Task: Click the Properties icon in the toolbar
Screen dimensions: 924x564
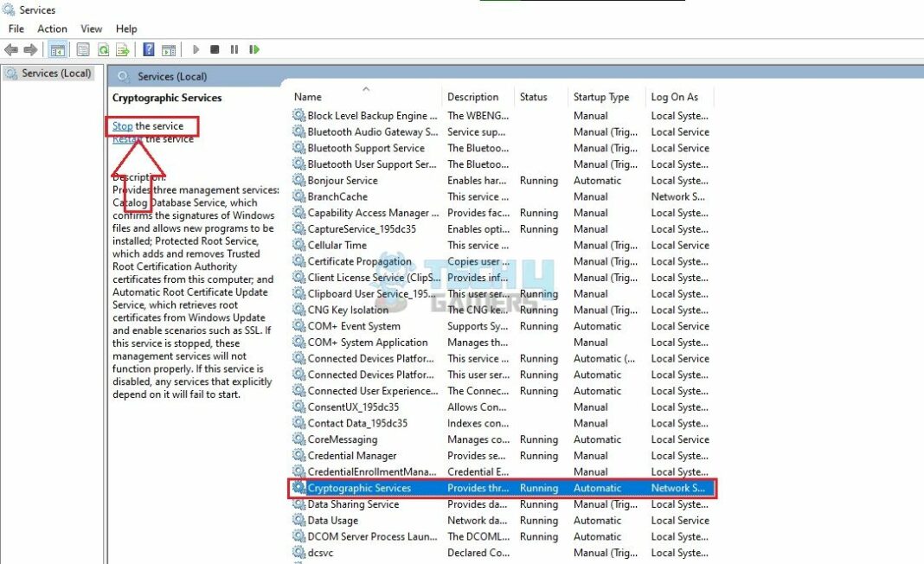Action: (x=81, y=49)
